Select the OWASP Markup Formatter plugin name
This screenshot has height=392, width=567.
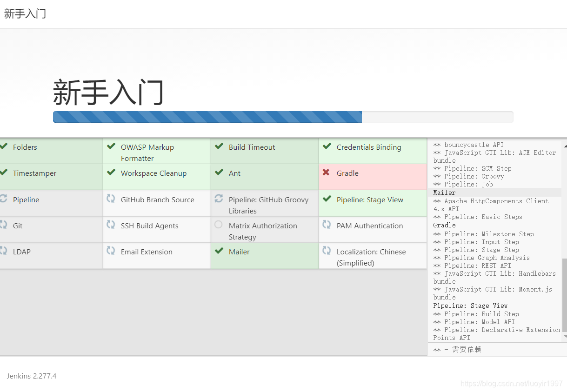click(147, 153)
